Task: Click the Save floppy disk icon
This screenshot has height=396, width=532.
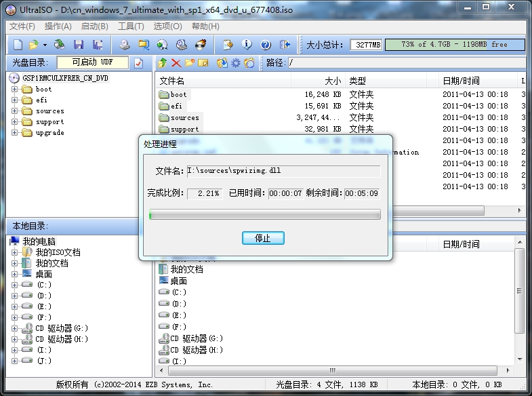Action: coord(79,45)
